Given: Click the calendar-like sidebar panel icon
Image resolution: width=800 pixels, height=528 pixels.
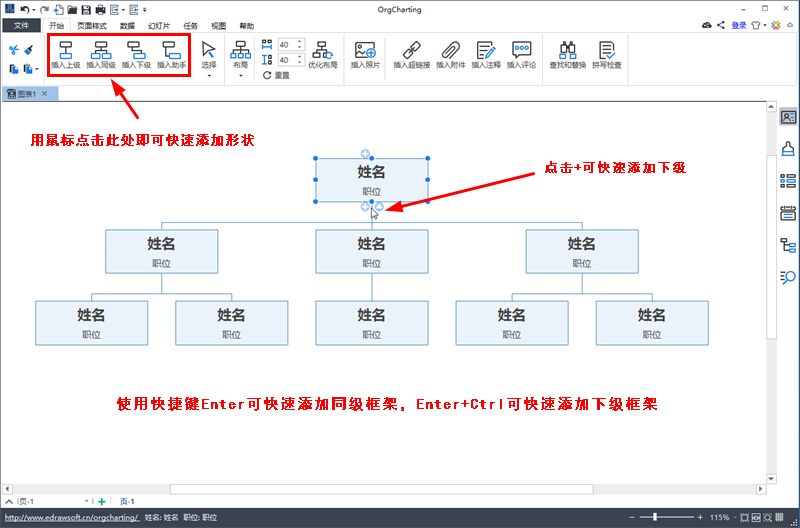Looking at the screenshot, I should click(788, 213).
